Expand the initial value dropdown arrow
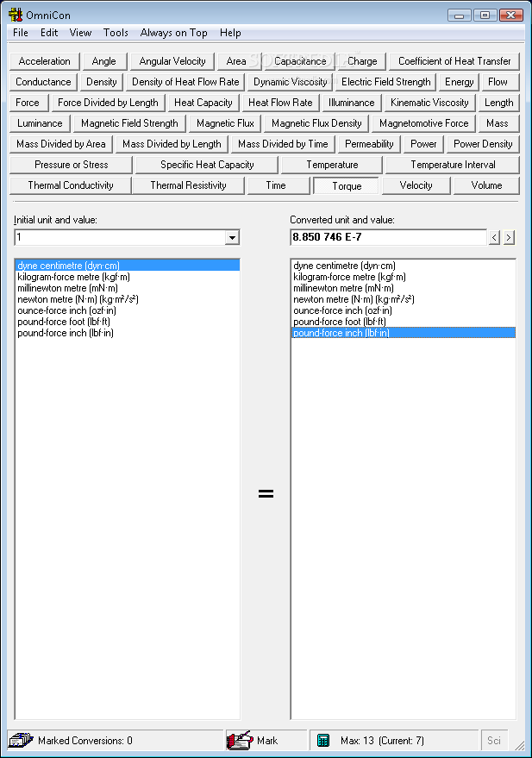This screenshot has height=758, width=532. pos(233,237)
